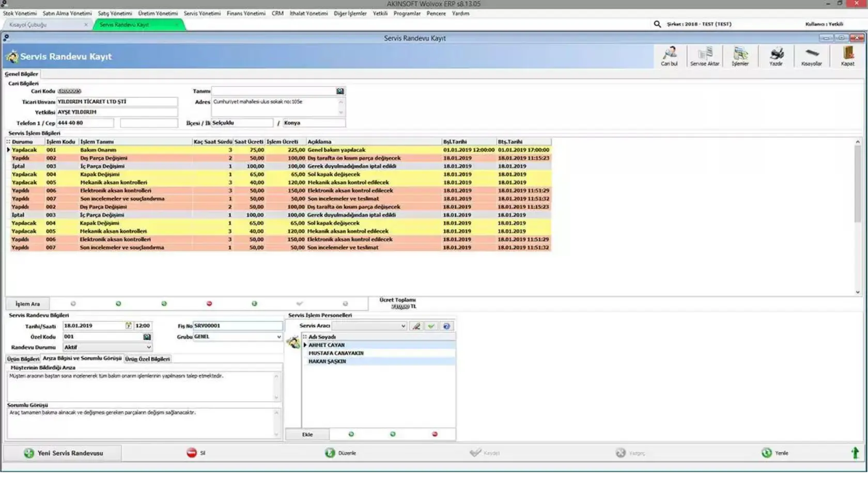Click the Yenile refresh icon
This screenshot has width=868, height=488.
click(x=767, y=453)
